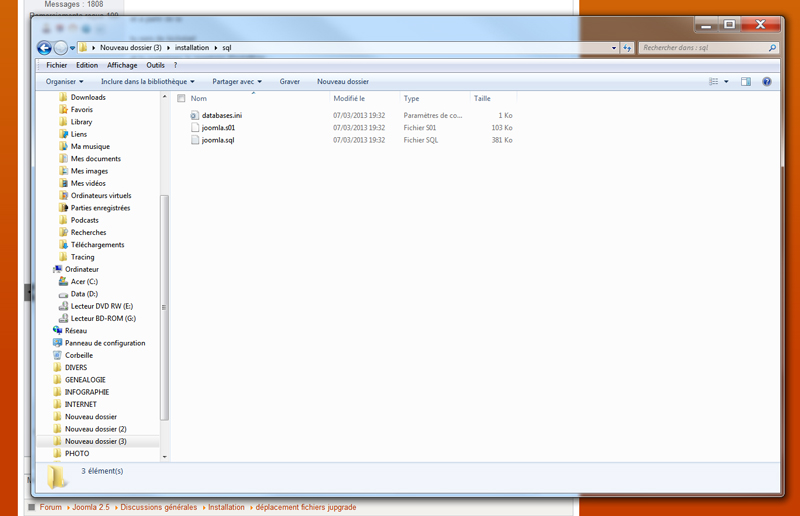Open the Organiser dropdown menu
The width and height of the screenshot is (800, 516).
pyautogui.click(x=64, y=82)
